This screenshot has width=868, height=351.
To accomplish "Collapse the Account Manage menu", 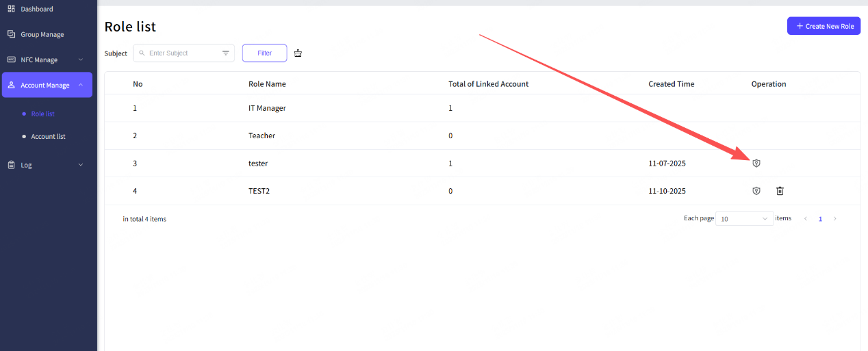I will (x=81, y=85).
